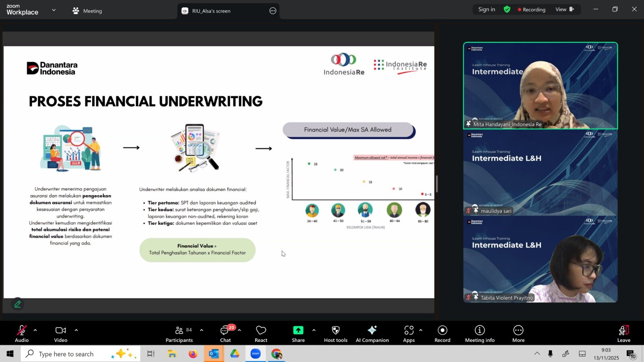The height and width of the screenshot is (362, 644).
Task: Click the More options icon
Action: pos(518,333)
